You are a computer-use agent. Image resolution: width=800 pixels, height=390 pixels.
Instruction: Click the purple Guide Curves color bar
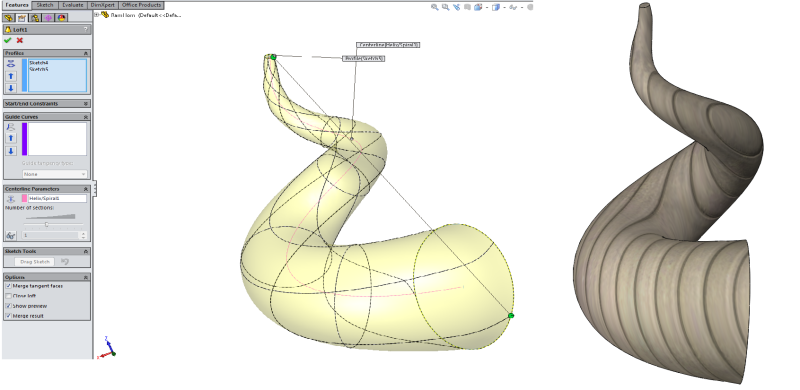tap(24, 139)
